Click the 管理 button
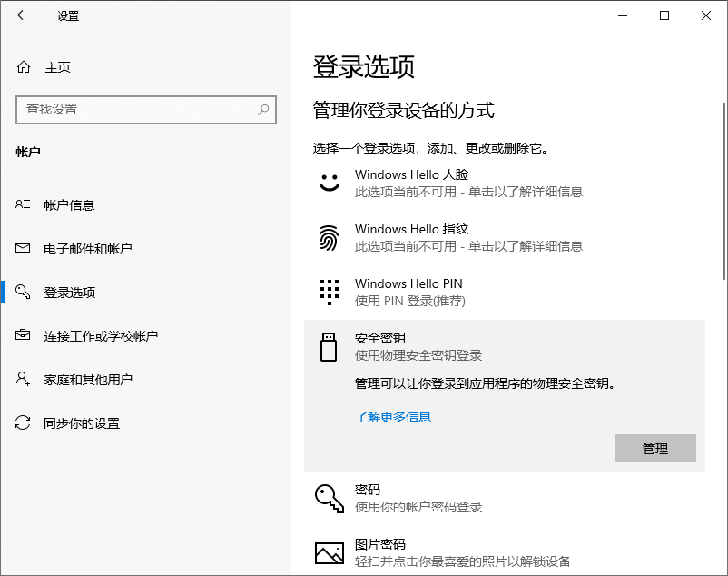The height and width of the screenshot is (576, 728). click(x=655, y=448)
